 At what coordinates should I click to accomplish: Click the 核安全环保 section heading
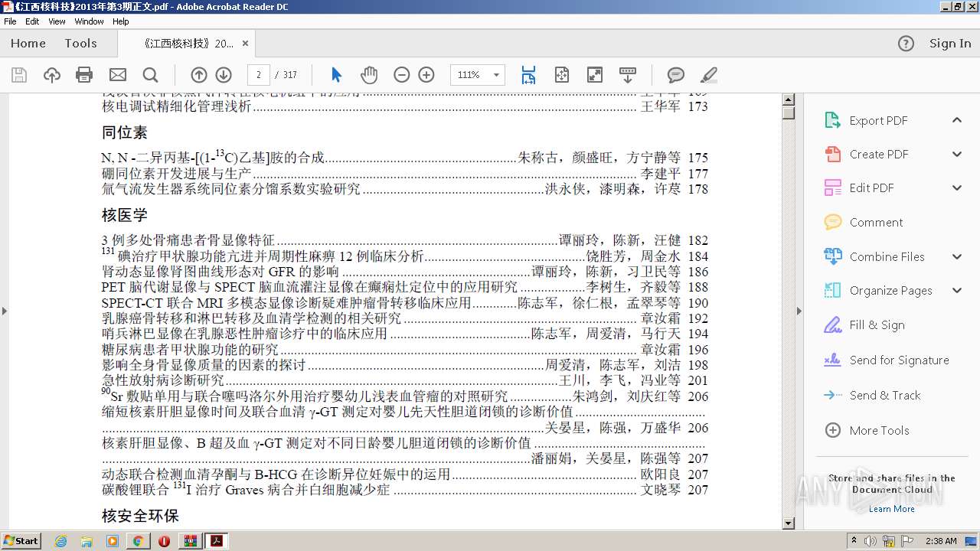click(x=140, y=516)
